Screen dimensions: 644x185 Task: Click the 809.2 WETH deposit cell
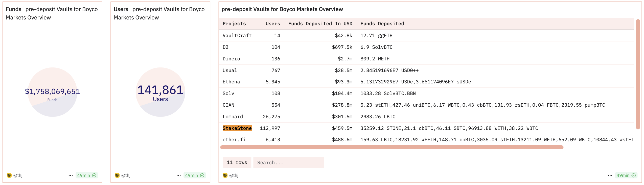[375, 59]
